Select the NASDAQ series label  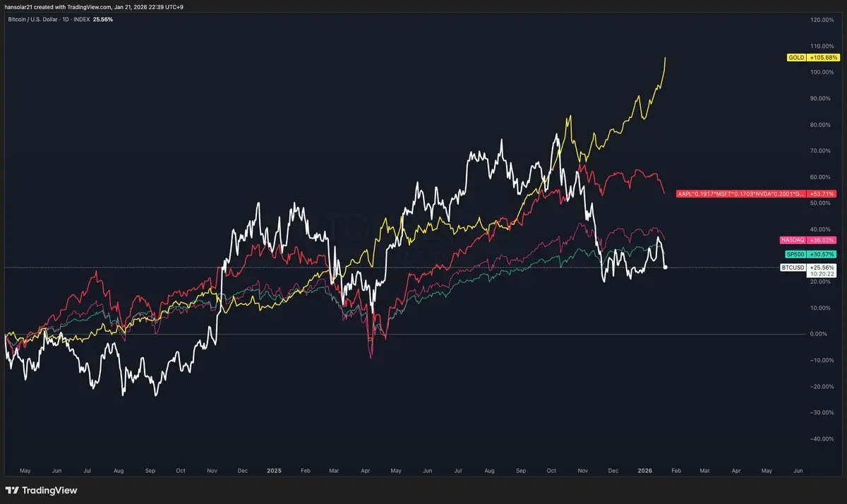792,240
